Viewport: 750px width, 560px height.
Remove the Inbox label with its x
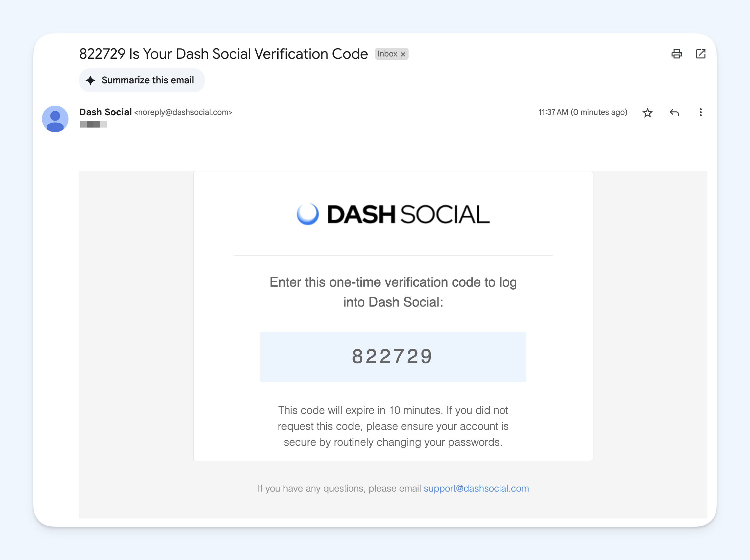(403, 54)
